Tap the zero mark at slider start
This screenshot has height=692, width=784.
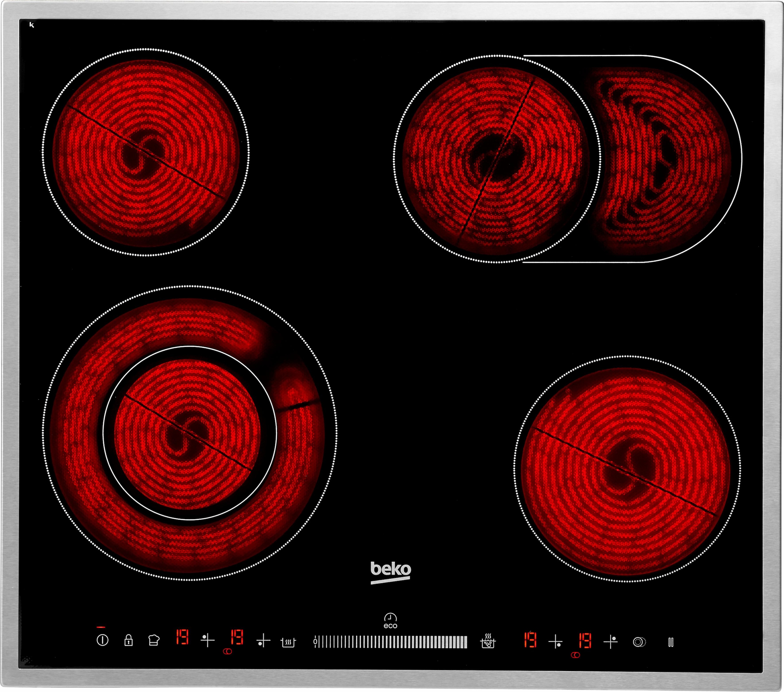[315, 641]
